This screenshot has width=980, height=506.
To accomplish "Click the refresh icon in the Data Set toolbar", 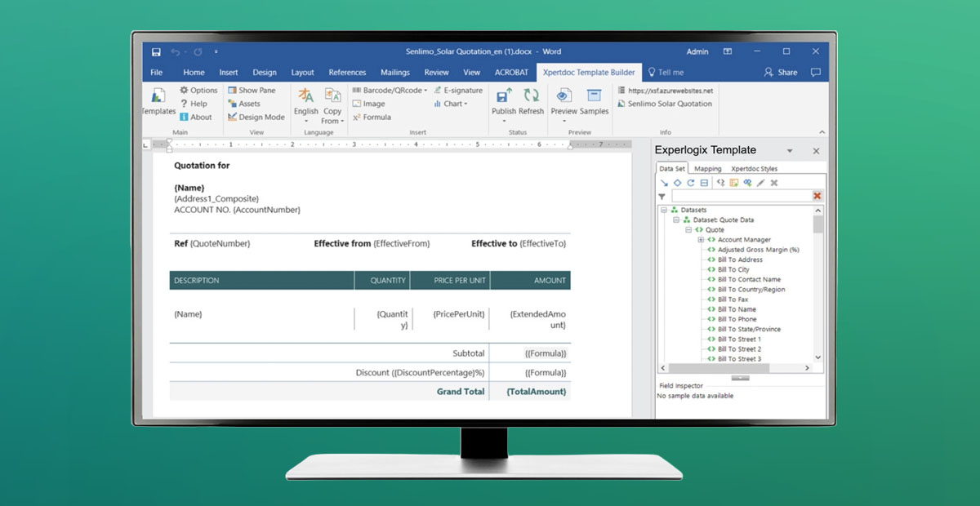I will click(690, 183).
